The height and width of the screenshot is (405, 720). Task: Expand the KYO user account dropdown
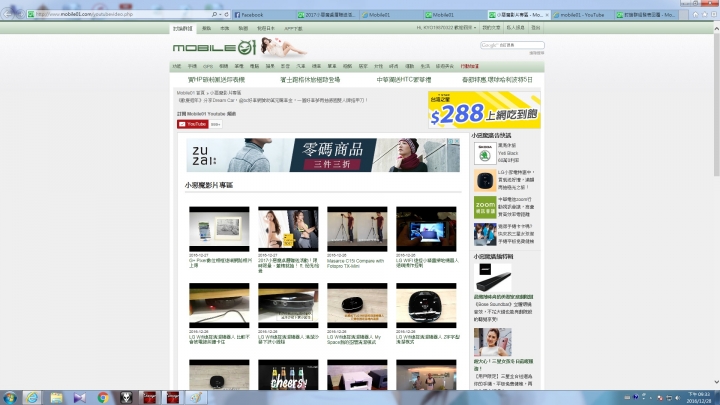[x=446, y=28]
